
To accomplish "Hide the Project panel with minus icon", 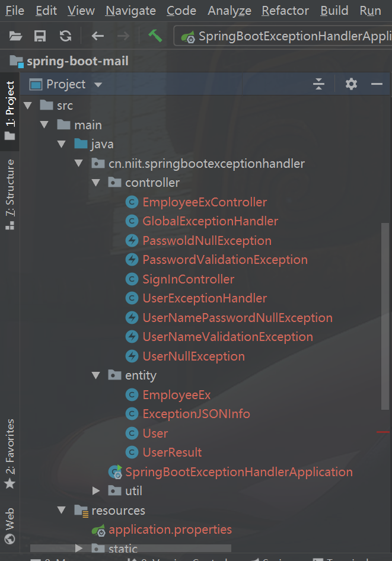I will (377, 84).
